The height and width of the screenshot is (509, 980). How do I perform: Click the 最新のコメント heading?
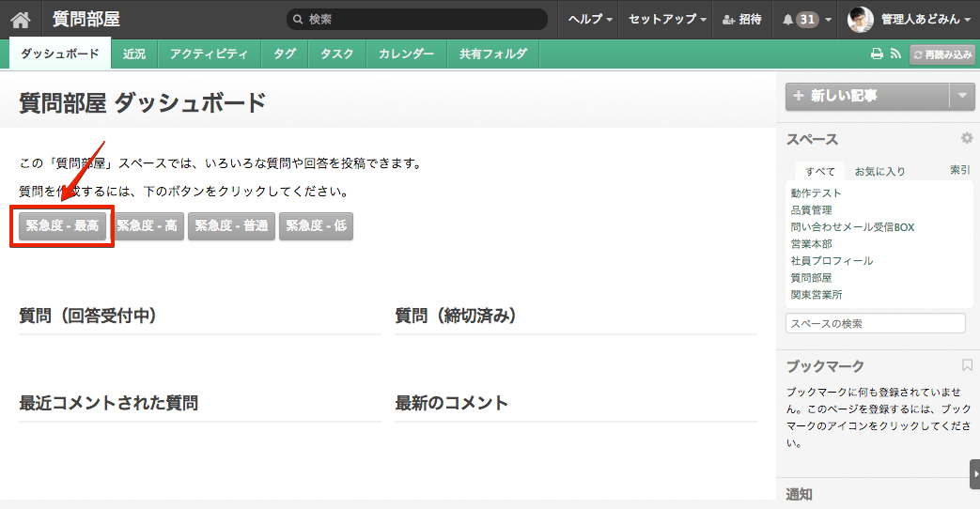point(451,403)
